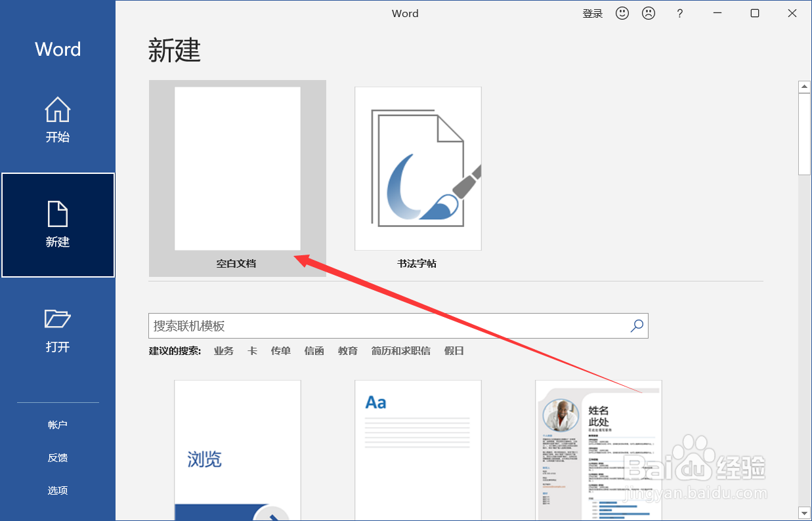Search suggested term 信函
This screenshot has height=521, width=812.
[x=314, y=351]
